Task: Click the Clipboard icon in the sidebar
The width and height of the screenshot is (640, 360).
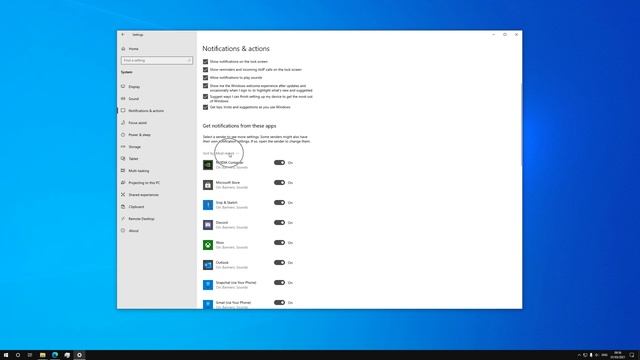Action: click(123, 207)
